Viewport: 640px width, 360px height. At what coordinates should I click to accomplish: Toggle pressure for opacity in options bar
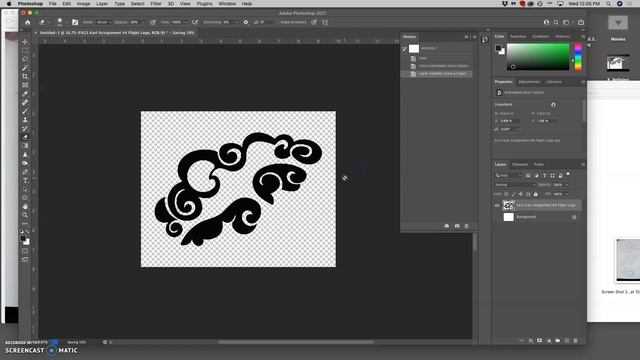pos(153,22)
